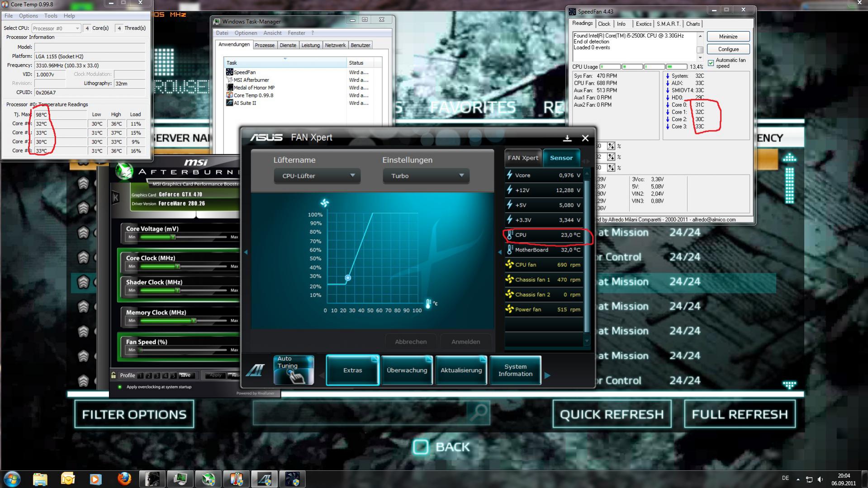The image size is (868, 488).
Task: Switch to the FAN Xpert tab
Action: (523, 158)
